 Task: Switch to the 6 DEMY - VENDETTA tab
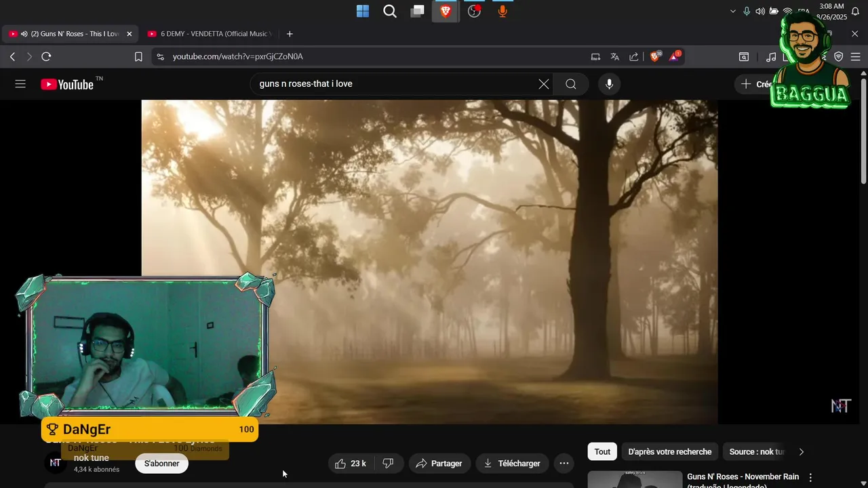tap(210, 34)
